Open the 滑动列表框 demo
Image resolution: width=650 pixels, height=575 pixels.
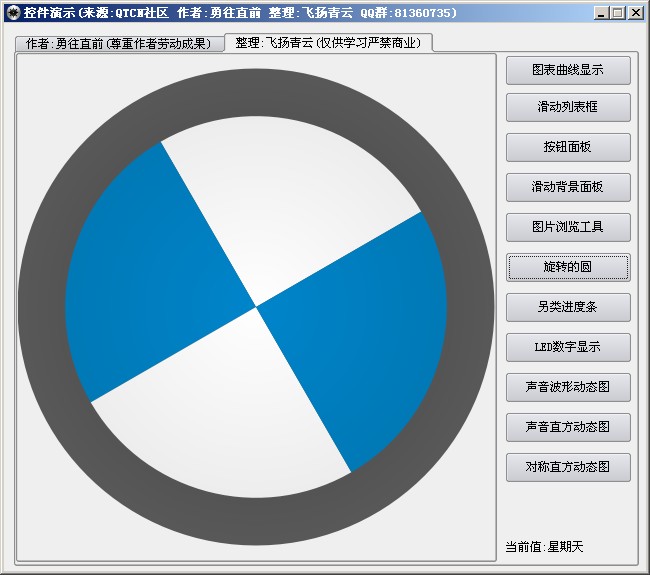pyautogui.click(x=568, y=107)
